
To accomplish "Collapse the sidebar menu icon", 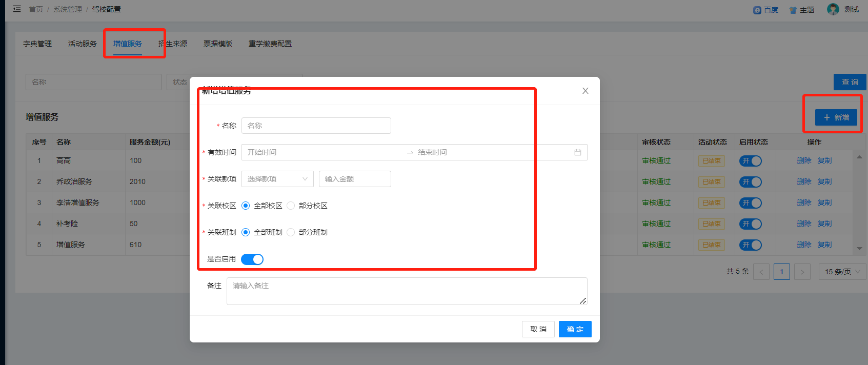I will tap(17, 9).
